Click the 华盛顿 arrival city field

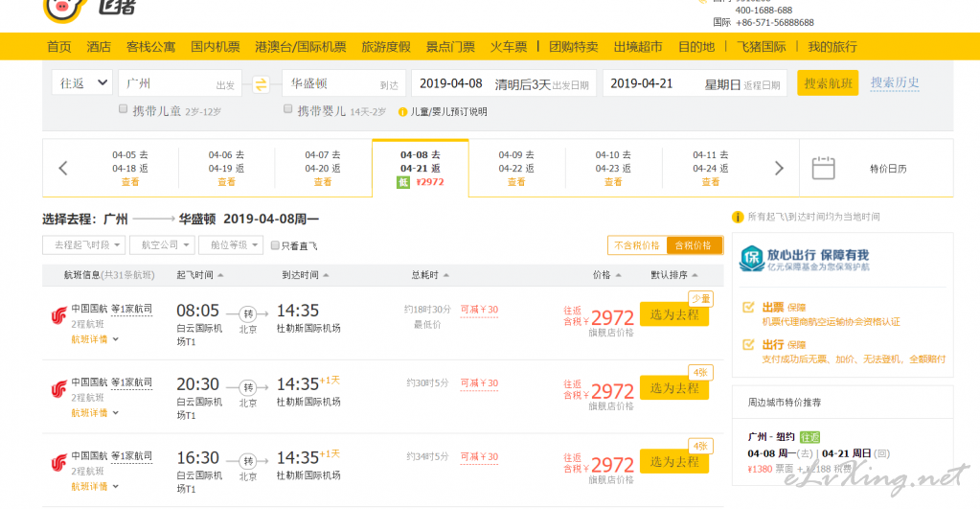point(344,83)
